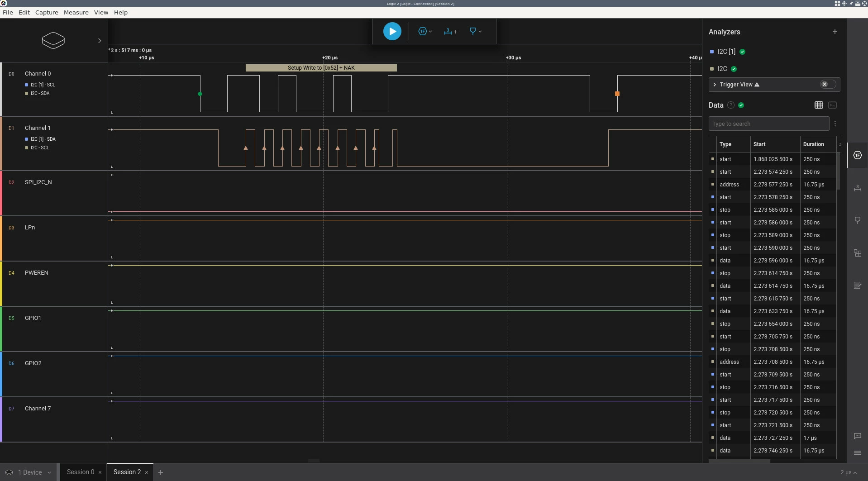Click the data table horizontal scrollbar
Image resolution: width=868 pixels, height=481 pixels.
click(x=739, y=461)
